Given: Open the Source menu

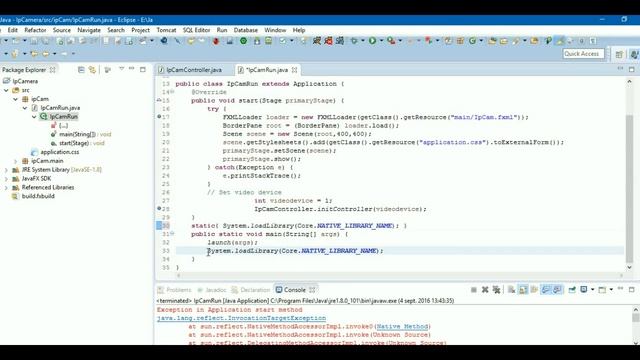Looking at the screenshot, I should (62, 30).
